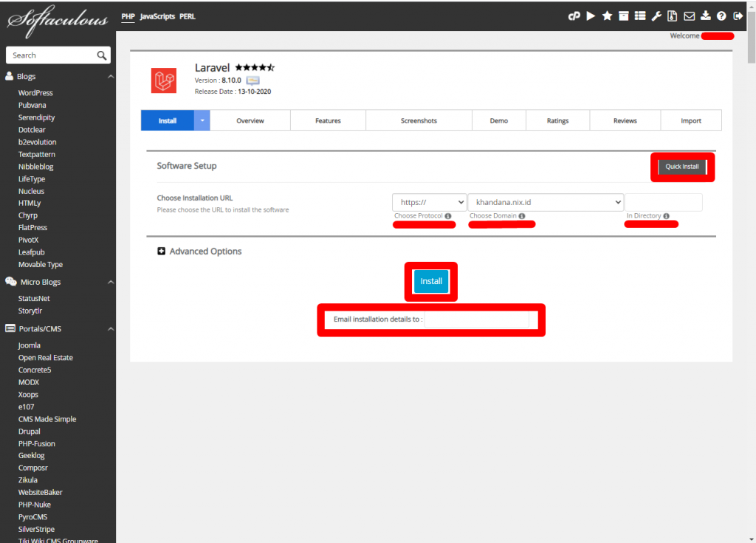756x543 pixels.
Task: Open the Install tab's dropdown arrow
Action: 201,120
